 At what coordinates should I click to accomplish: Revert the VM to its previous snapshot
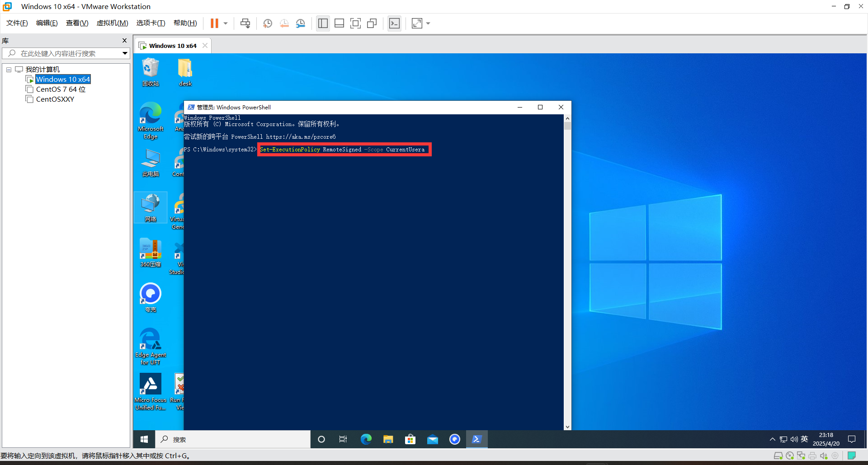[284, 23]
